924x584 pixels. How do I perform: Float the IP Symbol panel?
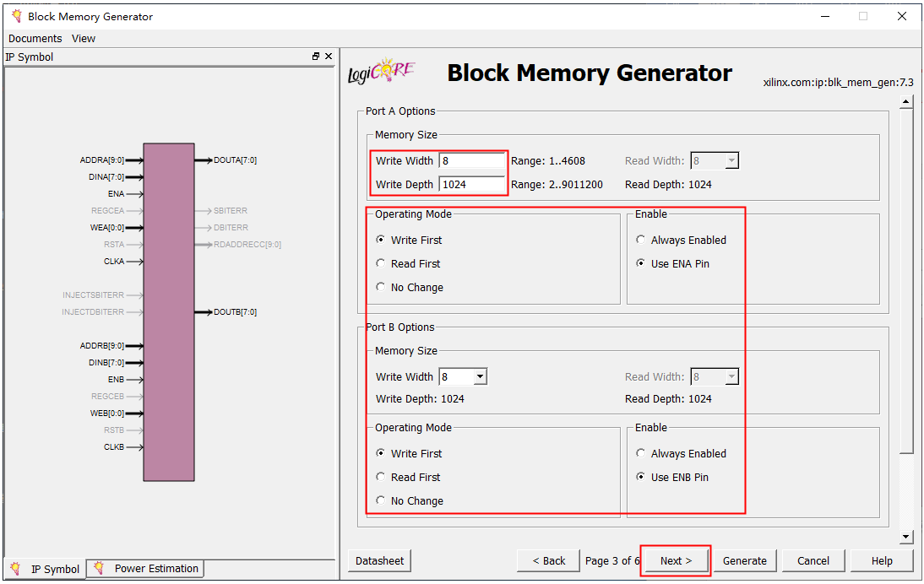[x=316, y=57]
